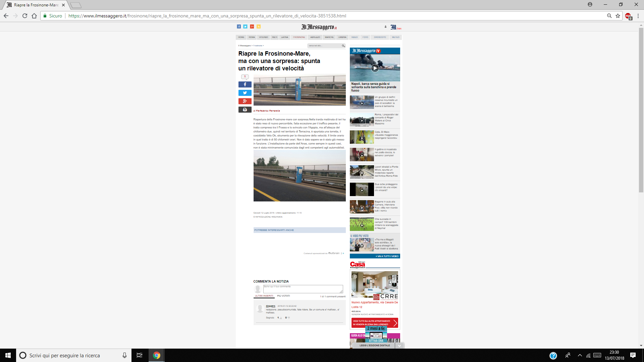Bookmark page with star icon
The width and height of the screenshot is (644, 362).
[x=618, y=16]
